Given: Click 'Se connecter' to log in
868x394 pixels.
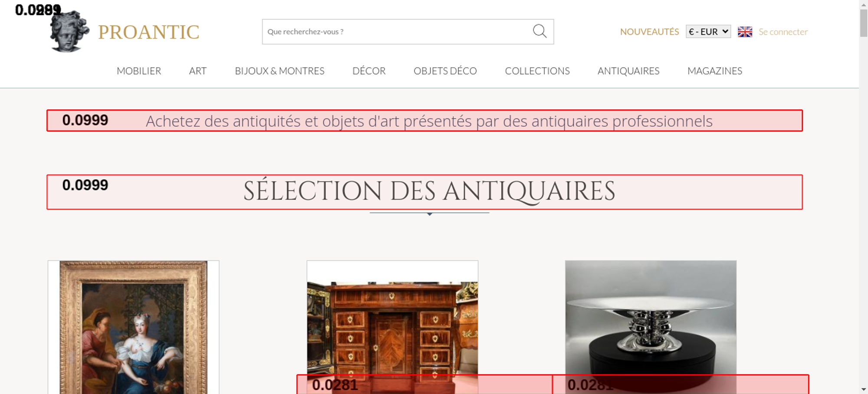Looking at the screenshot, I should pyautogui.click(x=783, y=32).
